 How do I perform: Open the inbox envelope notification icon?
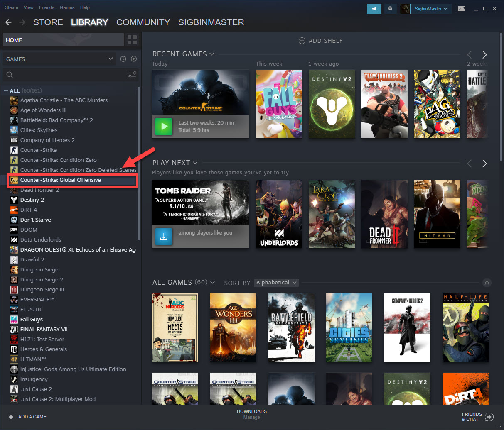[390, 8]
